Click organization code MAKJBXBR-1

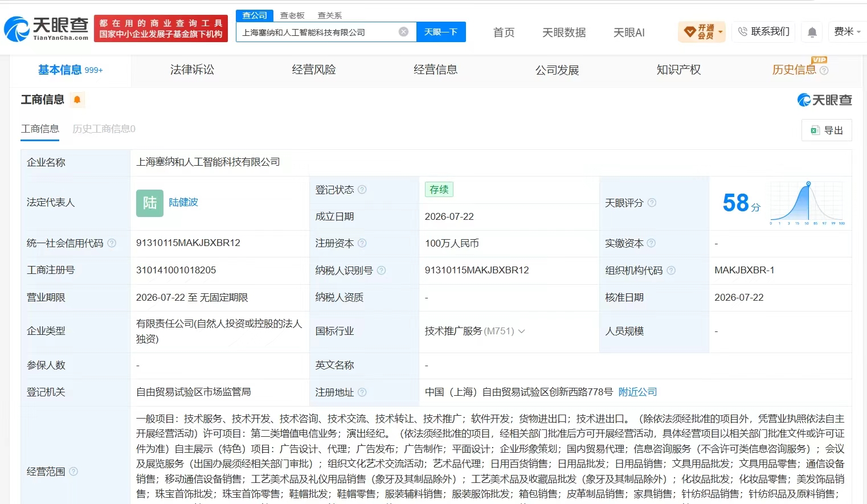[x=745, y=270]
